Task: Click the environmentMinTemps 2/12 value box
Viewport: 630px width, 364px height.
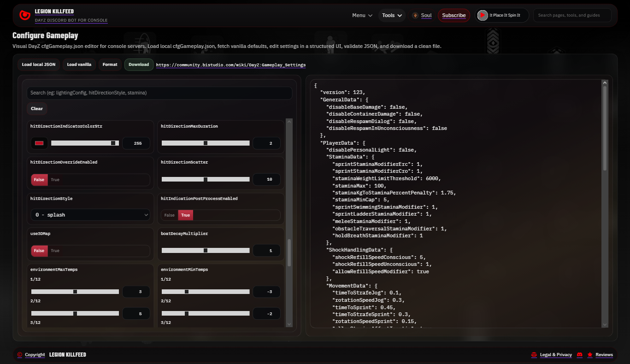Action: click(x=266, y=313)
